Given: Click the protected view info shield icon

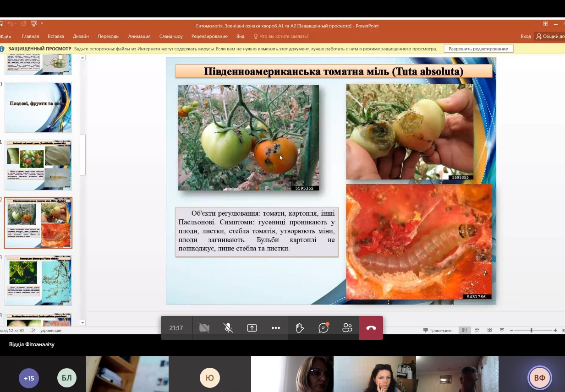Looking at the screenshot, I should [x=2, y=49].
